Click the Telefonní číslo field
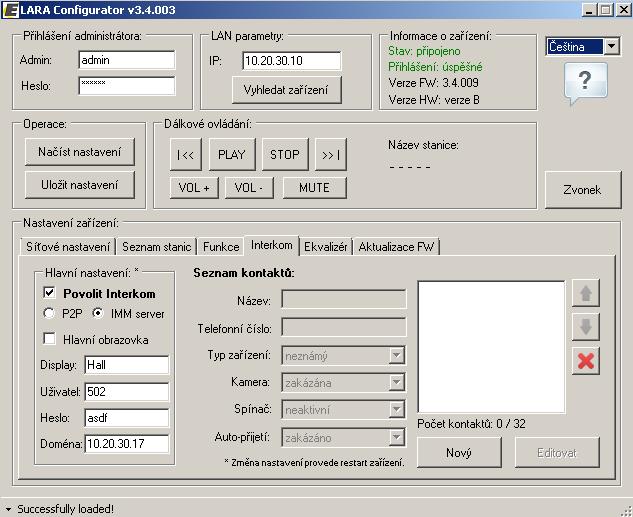The image size is (633, 517). 344,328
